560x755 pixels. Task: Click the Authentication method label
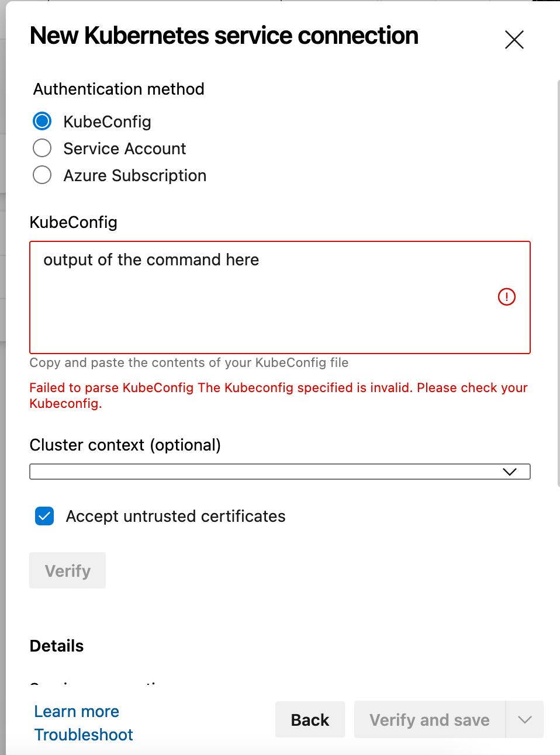pyautogui.click(x=119, y=89)
